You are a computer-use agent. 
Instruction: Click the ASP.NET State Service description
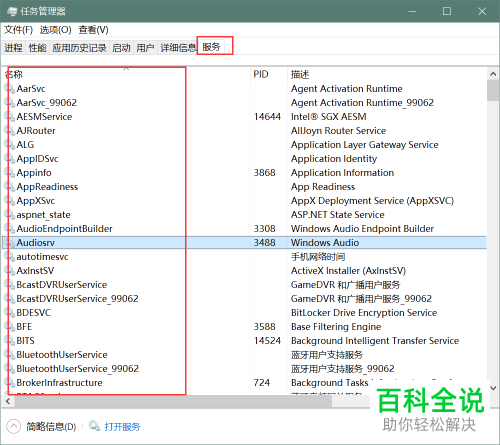(338, 215)
